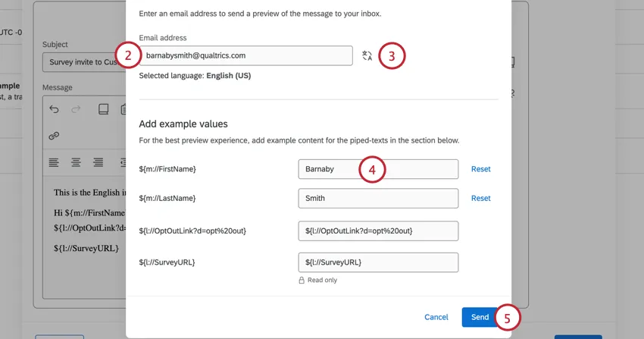Click the library book icon in editor
Screen dimensions: 644x339
[104, 109]
